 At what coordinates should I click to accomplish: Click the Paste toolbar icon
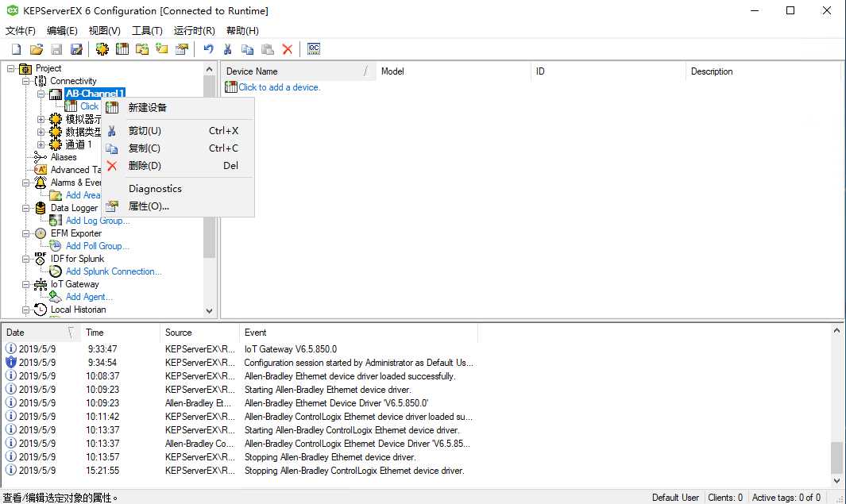pos(268,49)
